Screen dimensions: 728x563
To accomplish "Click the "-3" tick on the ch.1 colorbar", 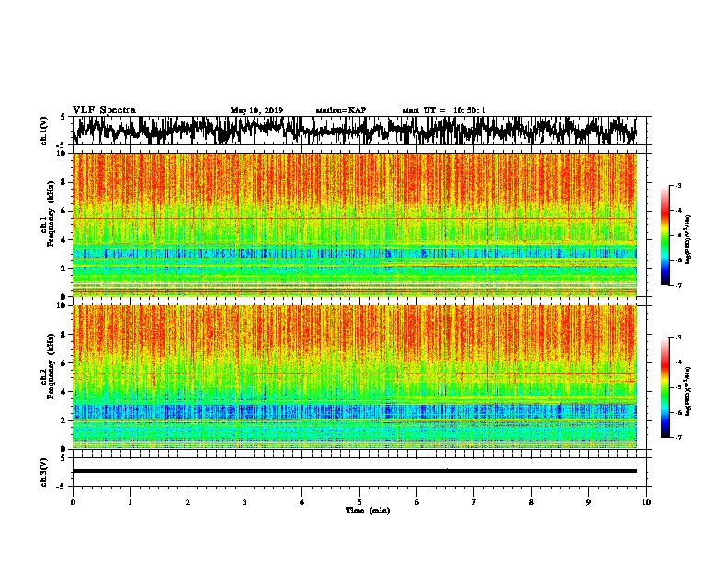I will click(677, 185).
